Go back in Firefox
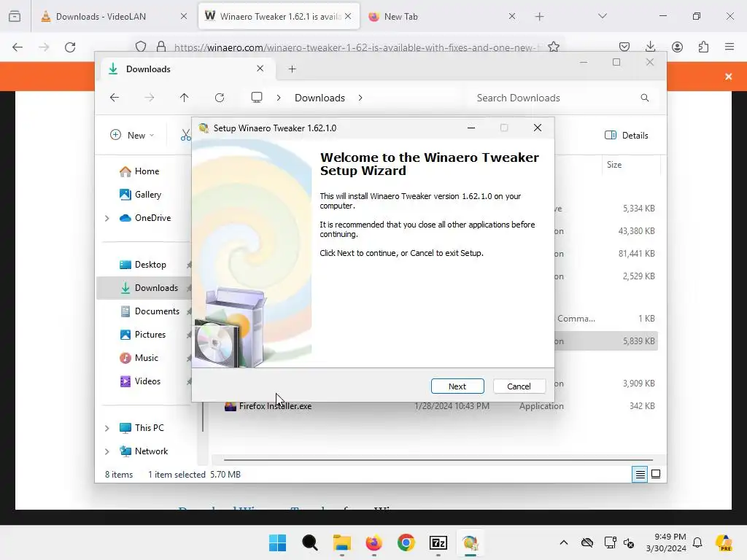747x560 pixels. point(18,47)
